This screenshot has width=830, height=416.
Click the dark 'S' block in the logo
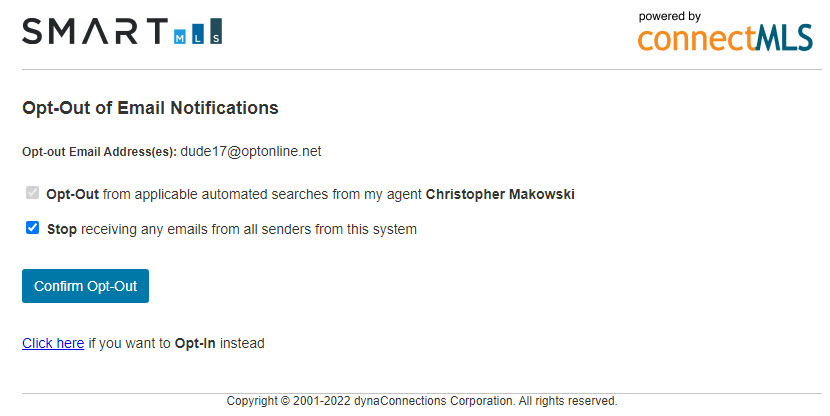pyautogui.click(x=216, y=31)
